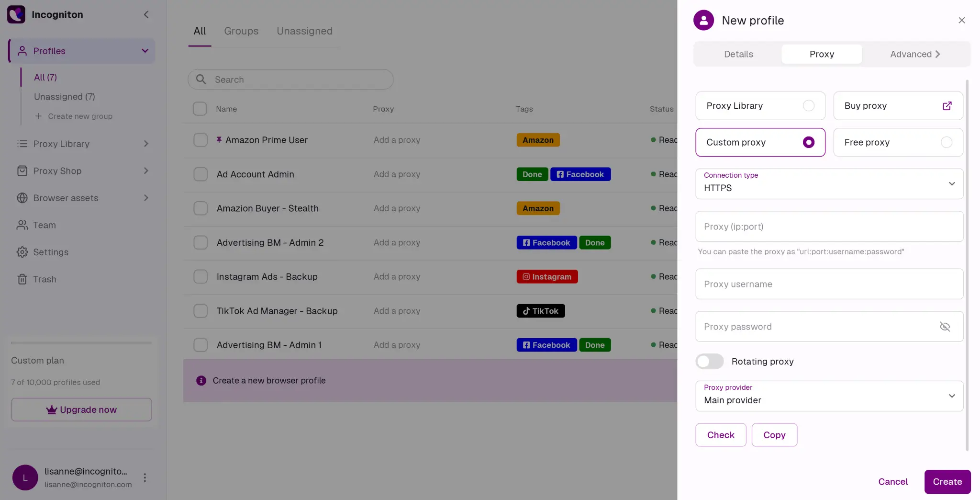Check the Amazion Buyer - Stealth row checkbox

[x=200, y=208]
